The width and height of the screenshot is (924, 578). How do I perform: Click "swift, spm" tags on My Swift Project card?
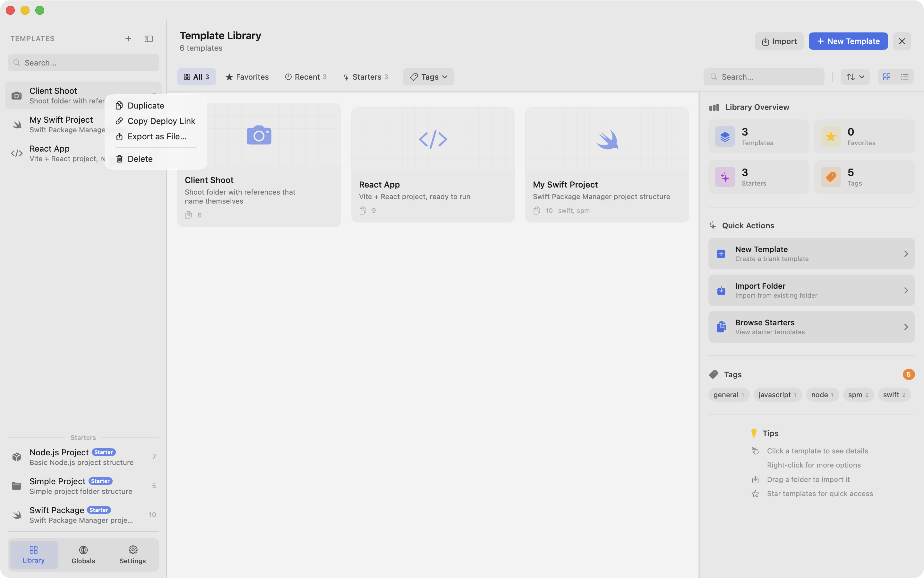574,211
